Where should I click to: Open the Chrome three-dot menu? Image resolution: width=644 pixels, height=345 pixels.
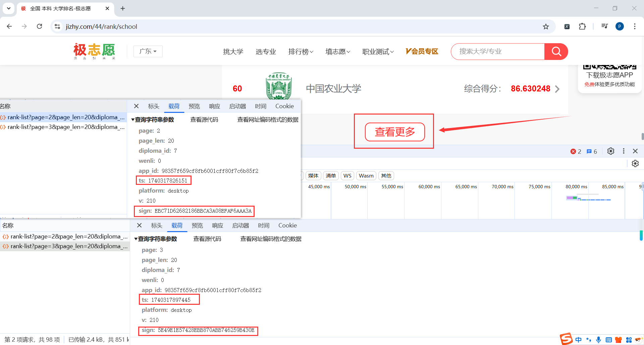click(x=635, y=26)
